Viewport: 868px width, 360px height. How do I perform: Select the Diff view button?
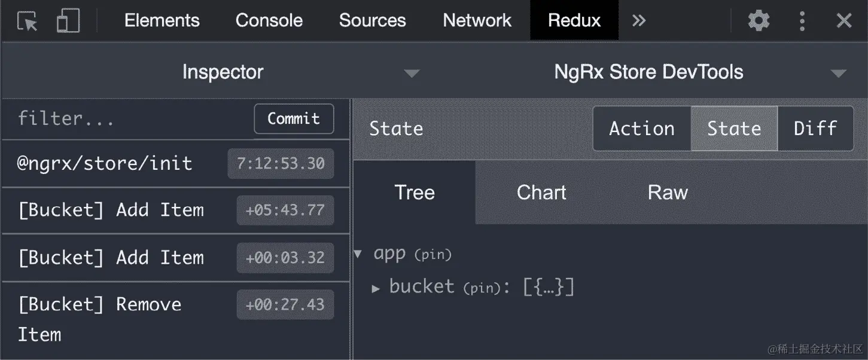tap(815, 128)
